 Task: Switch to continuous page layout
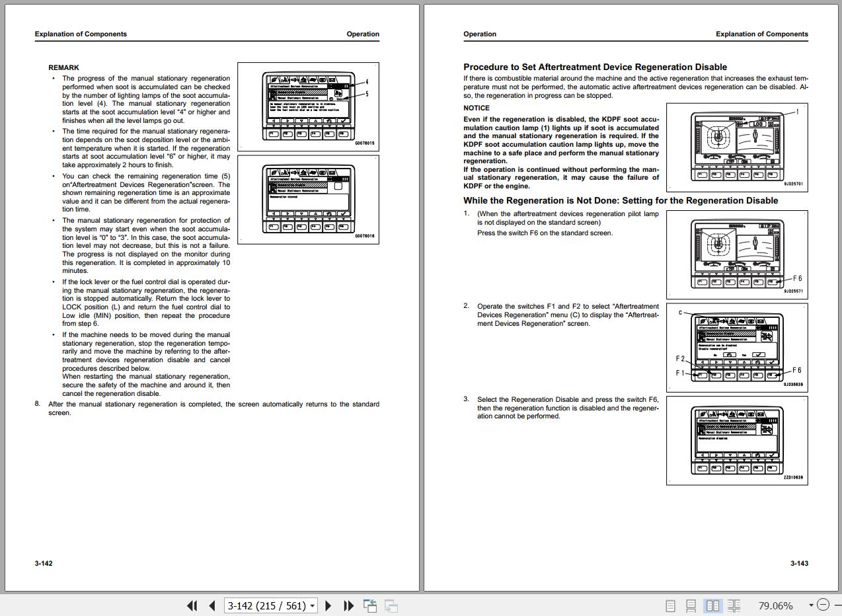691,605
